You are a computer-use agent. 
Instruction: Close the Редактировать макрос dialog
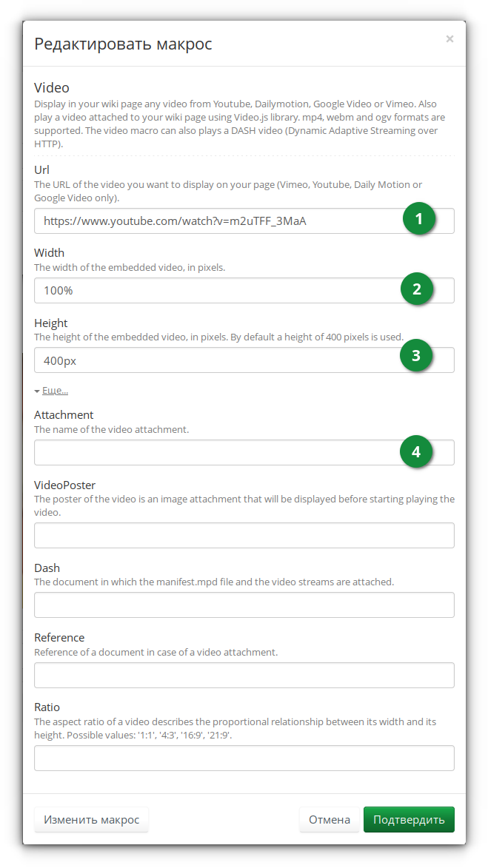click(x=449, y=39)
